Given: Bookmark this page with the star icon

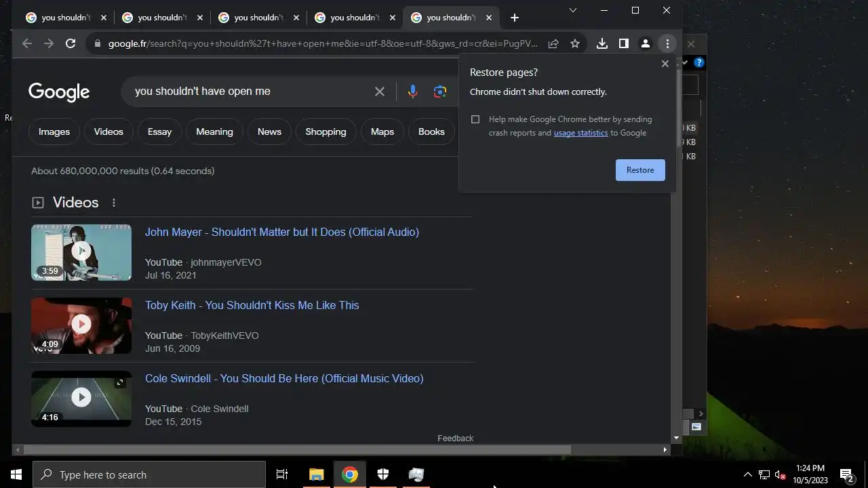Looking at the screenshot, I should click(575, 43).
